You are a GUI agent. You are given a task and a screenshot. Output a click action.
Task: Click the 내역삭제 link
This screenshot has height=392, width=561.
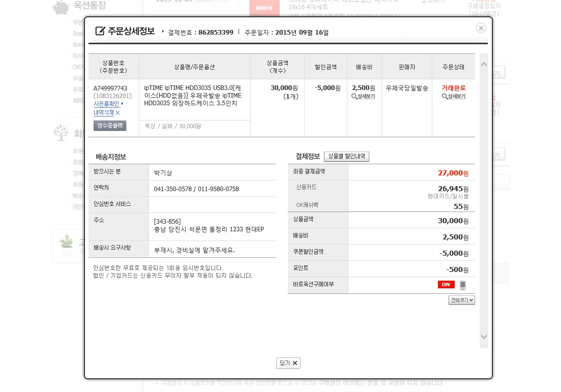(x=103, y=112)
